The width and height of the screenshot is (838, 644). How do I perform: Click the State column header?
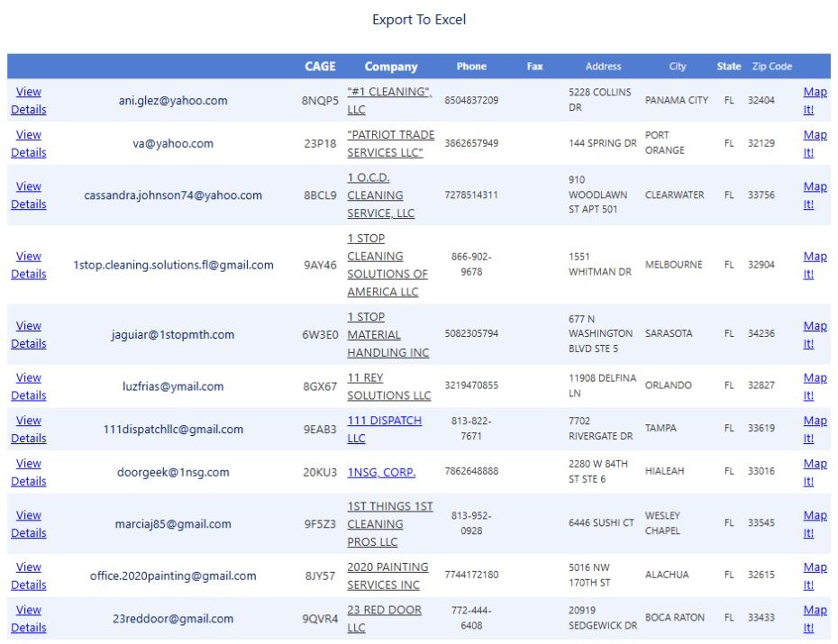[728, 67]
